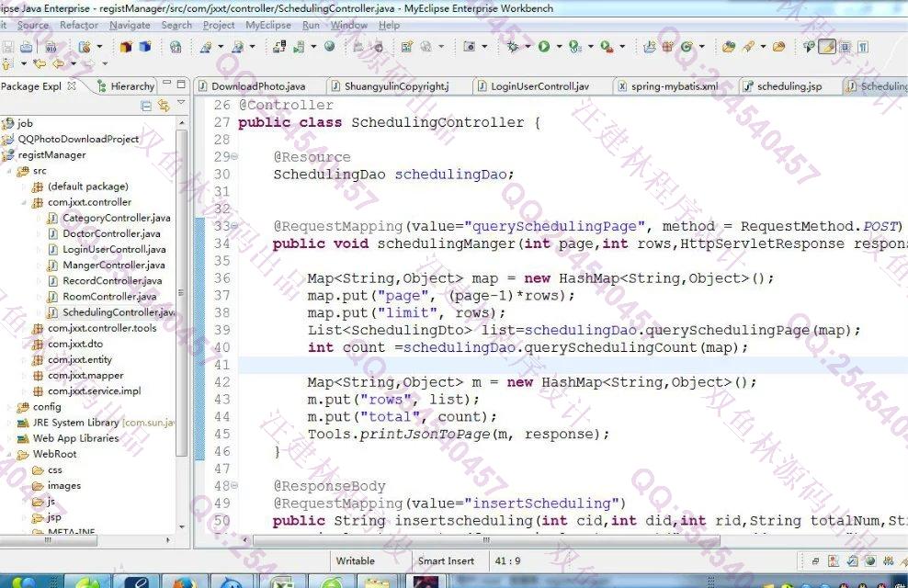Click the Save (floppy disk) toolbar icon
This screenshot has width=908, height=588.
coord(8,47)
